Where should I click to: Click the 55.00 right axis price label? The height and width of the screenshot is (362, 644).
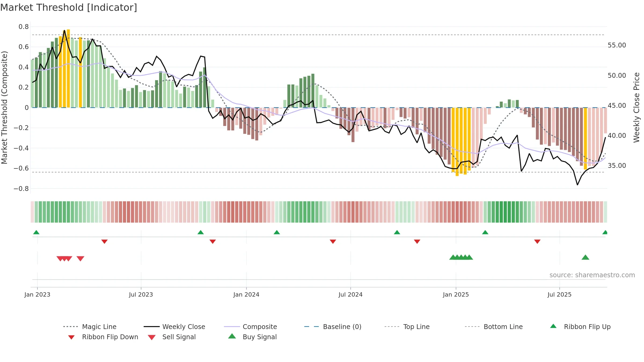click(617, 45)
